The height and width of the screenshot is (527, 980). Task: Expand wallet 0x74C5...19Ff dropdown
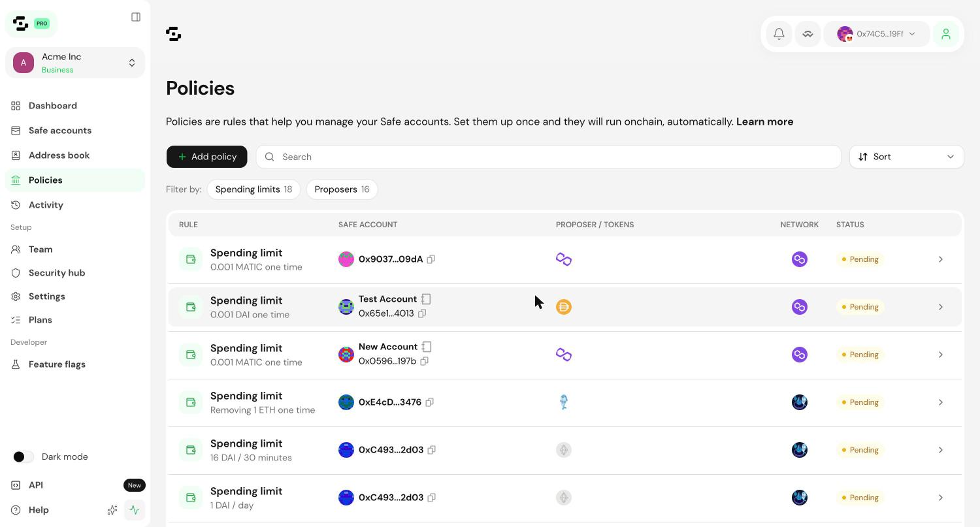(x=876, y=34)
